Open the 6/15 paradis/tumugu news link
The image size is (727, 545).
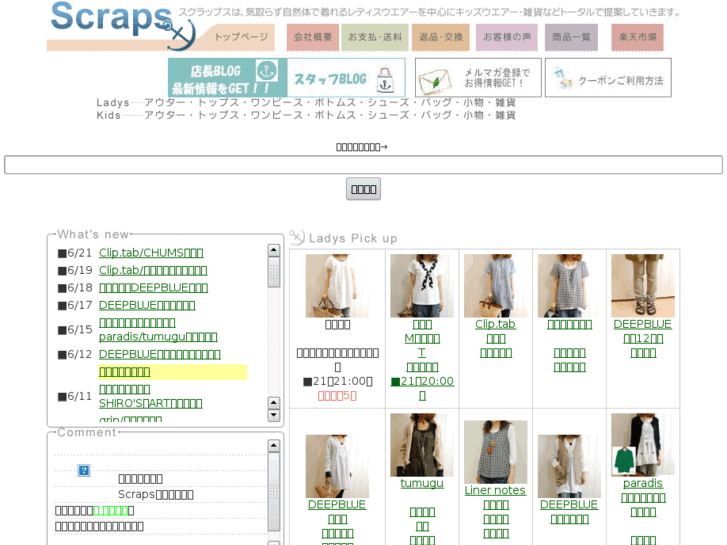158,337
